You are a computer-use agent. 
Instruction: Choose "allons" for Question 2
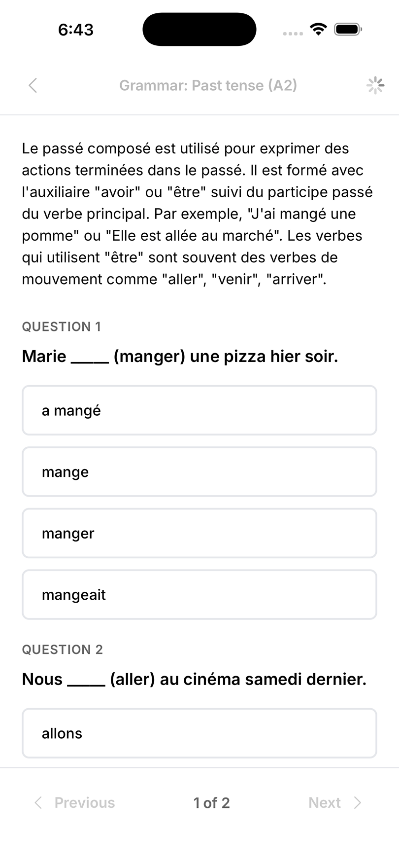pos(199,733)
